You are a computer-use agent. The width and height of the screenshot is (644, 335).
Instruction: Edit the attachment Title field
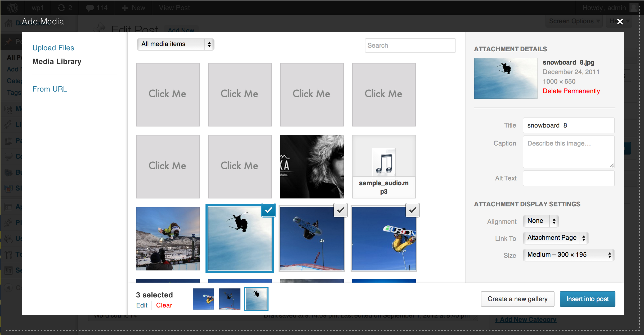[x=569, y=125]
